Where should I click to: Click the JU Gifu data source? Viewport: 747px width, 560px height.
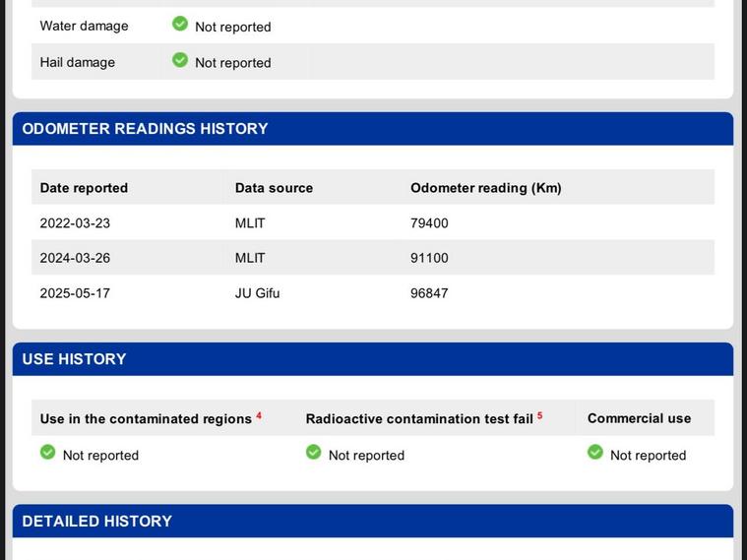(x=257, y=293)
